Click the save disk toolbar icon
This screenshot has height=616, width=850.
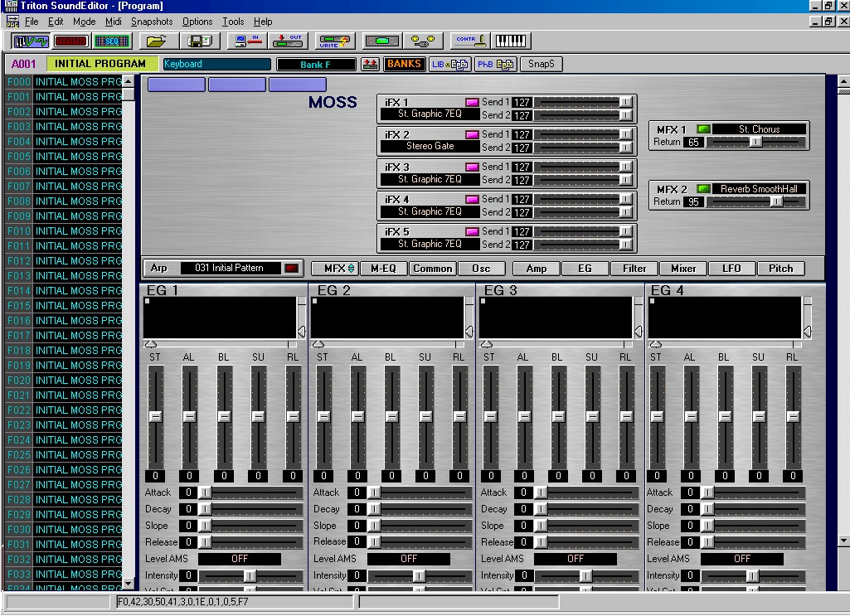pyautogui.click(x=201, y=41)
